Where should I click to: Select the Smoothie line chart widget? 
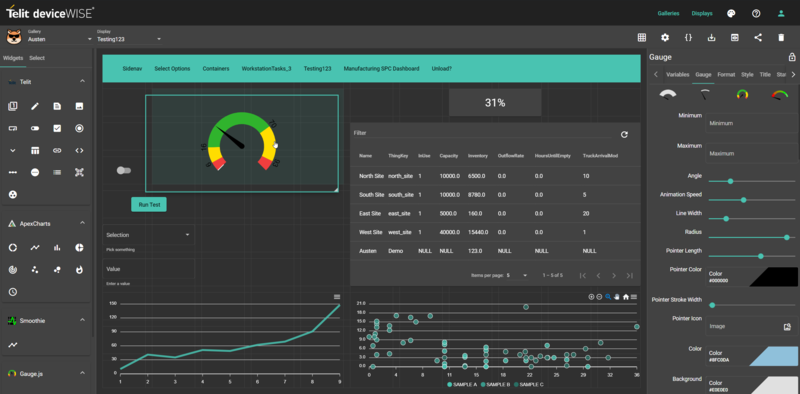coord(13,345)
